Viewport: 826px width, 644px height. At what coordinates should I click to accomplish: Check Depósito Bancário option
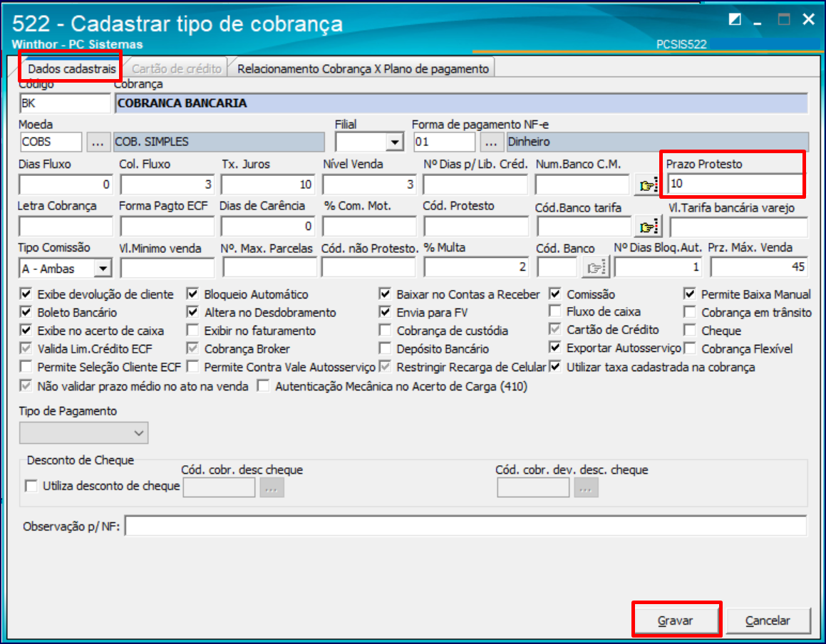(x=385, y=348)
